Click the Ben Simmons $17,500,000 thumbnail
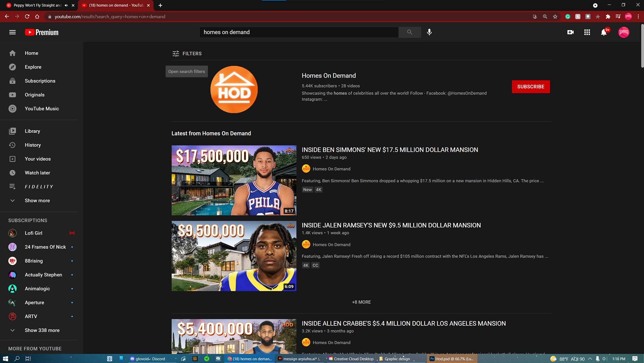644x363 pixels. [x=234, y=180]
